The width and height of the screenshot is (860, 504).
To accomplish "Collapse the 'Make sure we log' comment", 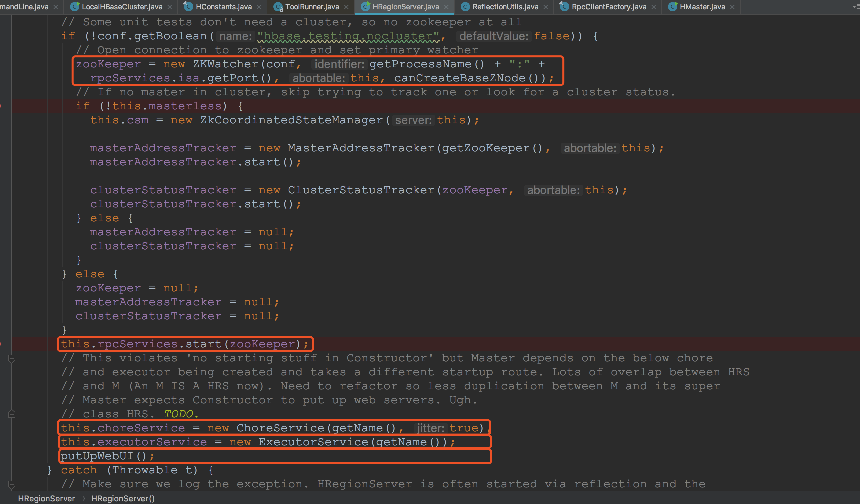I will click(12, 484).
